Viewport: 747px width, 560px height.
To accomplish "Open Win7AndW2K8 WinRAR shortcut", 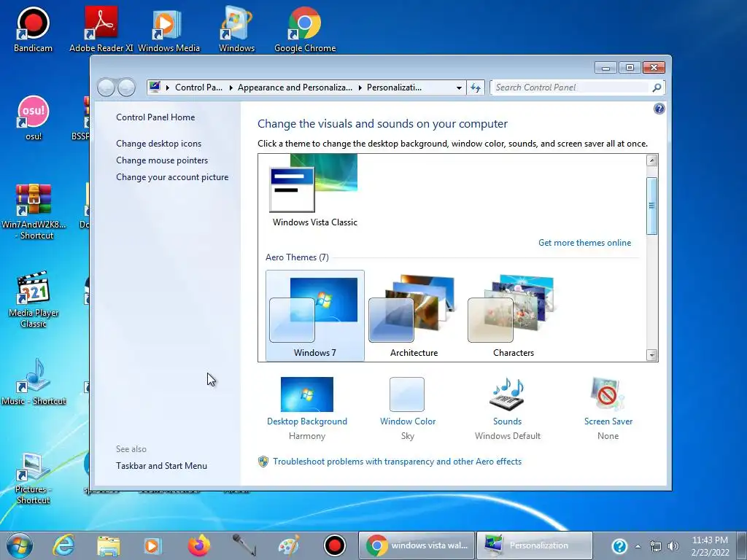I will 34,211.
